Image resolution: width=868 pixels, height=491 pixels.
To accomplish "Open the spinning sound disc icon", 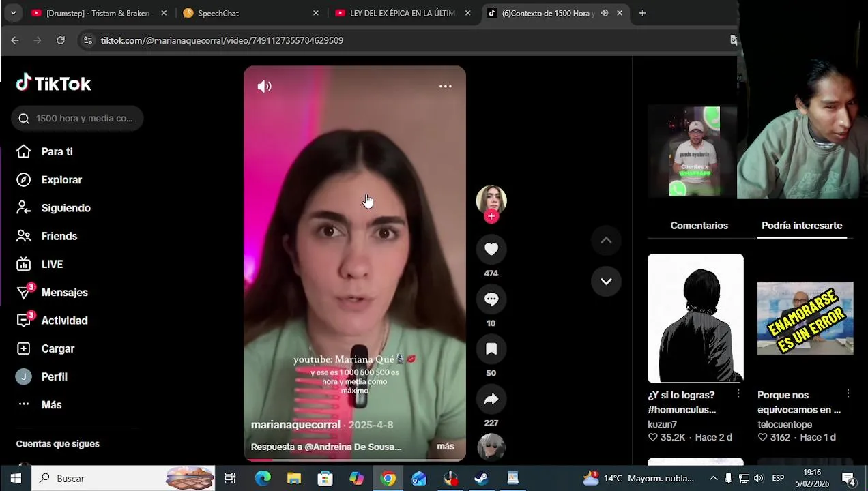I will tap(491, 447).
